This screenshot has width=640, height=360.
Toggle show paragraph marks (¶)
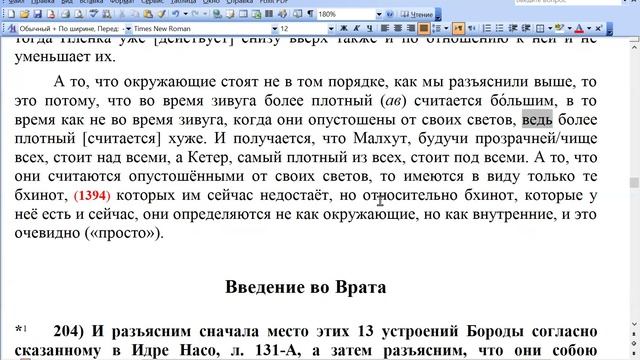(310, 14)
